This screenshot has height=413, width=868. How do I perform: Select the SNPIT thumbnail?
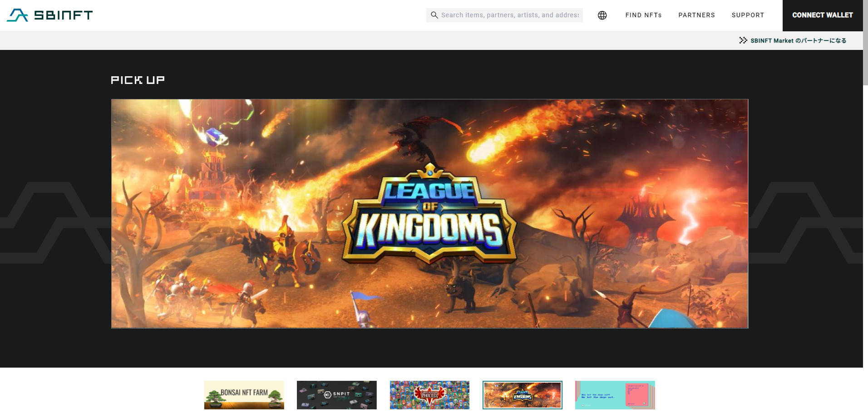tap(337, 395)
